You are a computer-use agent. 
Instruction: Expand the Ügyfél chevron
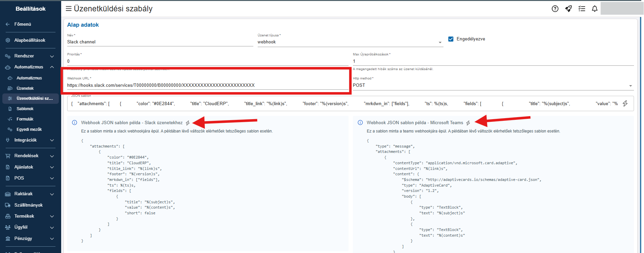52,227
